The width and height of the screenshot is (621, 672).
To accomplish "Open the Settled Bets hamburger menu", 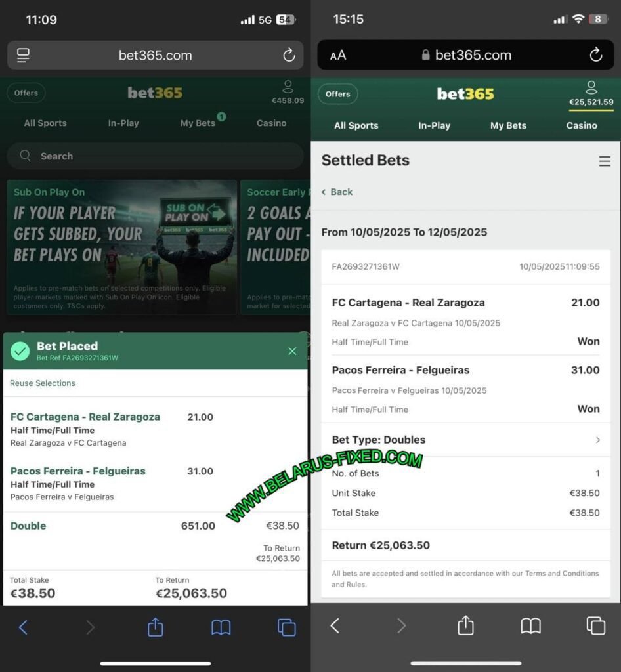I will coord(605,161).
